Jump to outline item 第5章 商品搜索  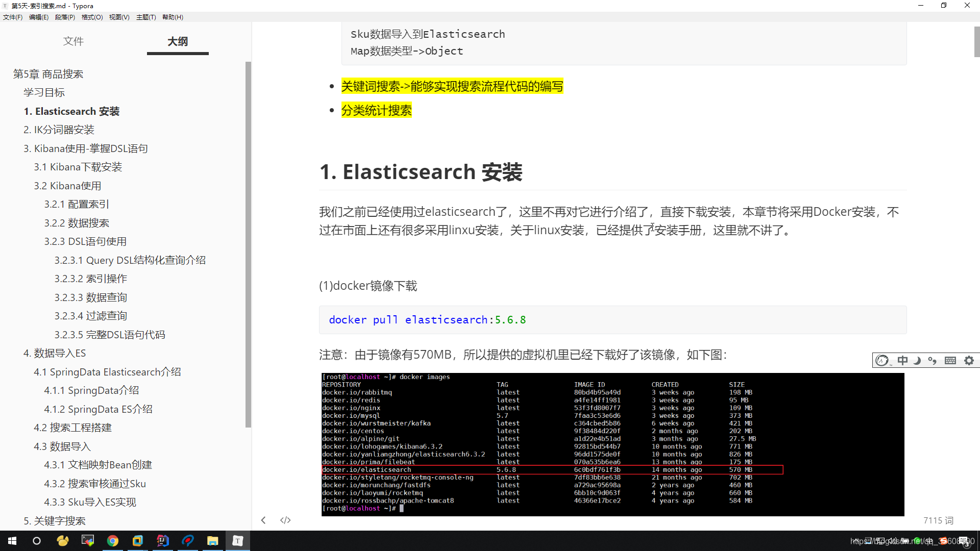point(48,74)
